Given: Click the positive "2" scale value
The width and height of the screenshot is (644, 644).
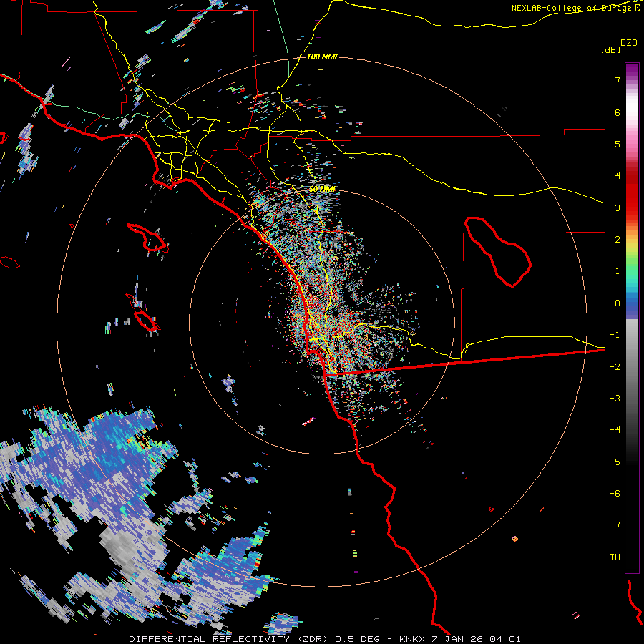Looking at the screenshot, I should [x=618, y=240].
